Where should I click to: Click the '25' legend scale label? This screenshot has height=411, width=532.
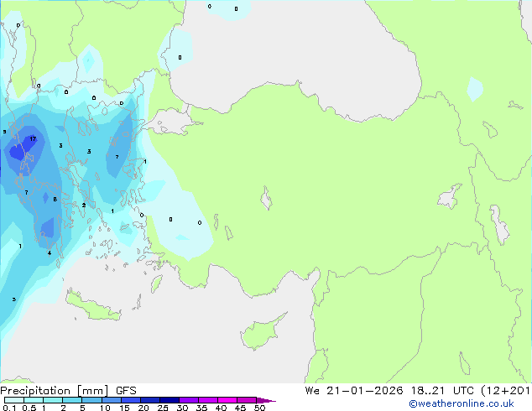[163, 408]
